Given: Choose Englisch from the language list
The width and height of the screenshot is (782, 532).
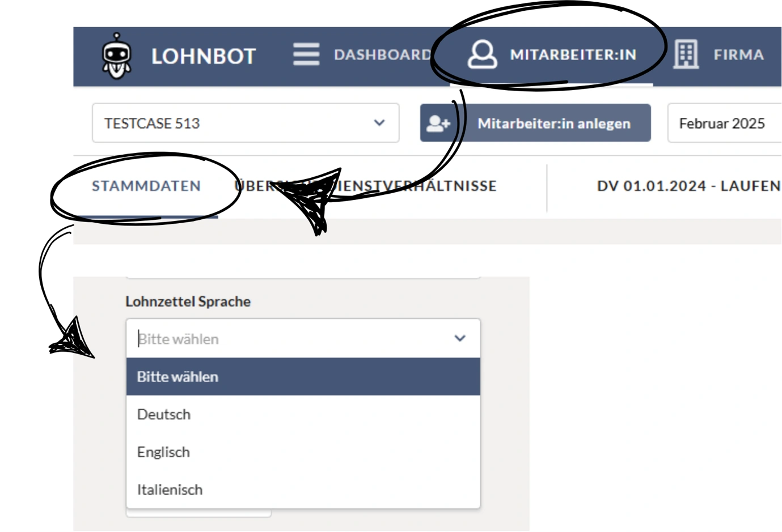Looking at the screenshot, I should tap(163, 452).
